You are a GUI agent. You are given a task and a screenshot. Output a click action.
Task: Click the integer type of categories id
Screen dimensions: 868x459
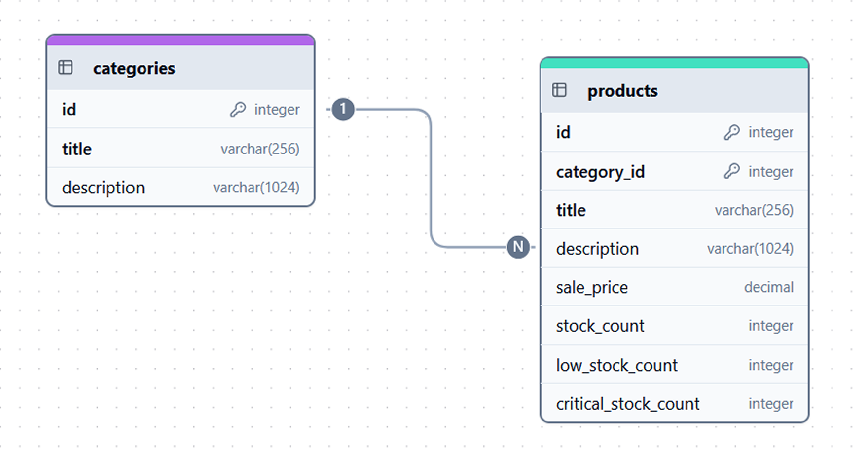coord(277,110)
